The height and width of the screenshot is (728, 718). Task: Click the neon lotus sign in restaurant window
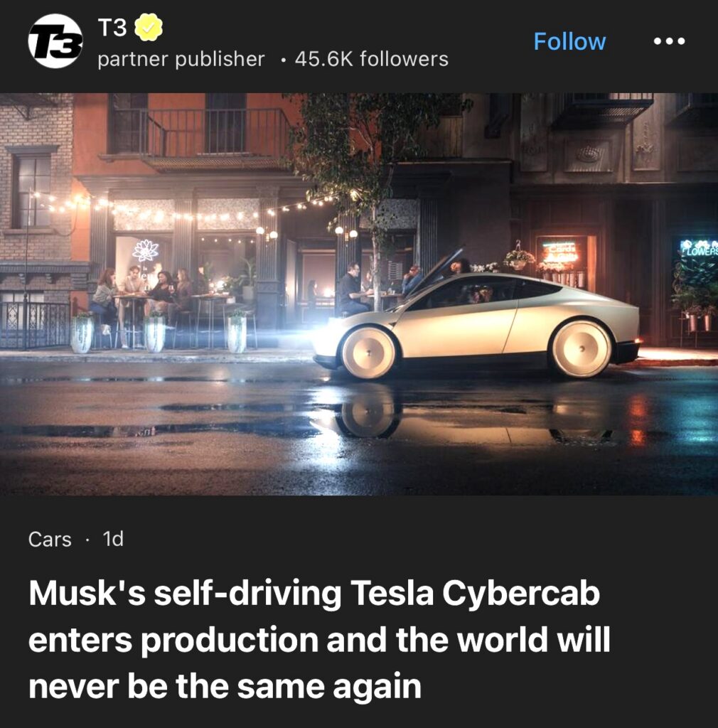coord(146,251)
